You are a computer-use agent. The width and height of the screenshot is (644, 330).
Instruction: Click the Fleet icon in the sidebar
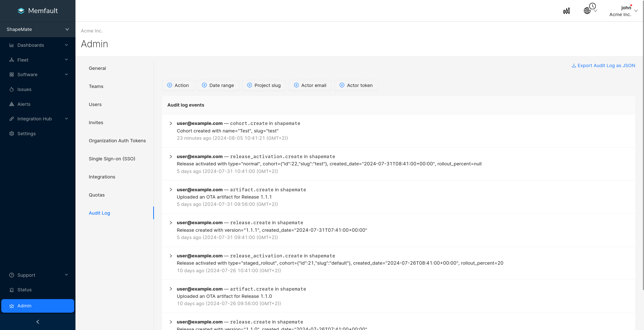[x=12, y=60]
